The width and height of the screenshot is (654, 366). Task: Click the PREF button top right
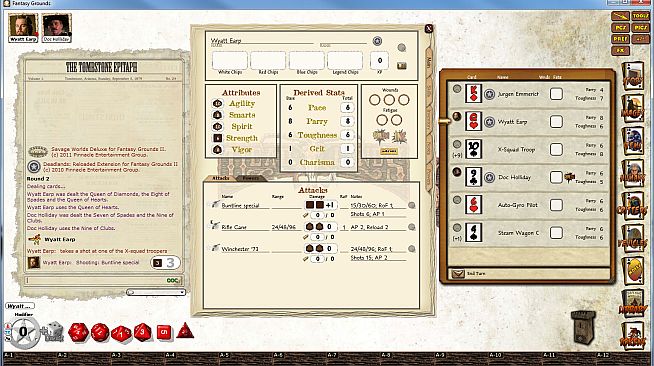pyautogui.click(x=620, y=39)
